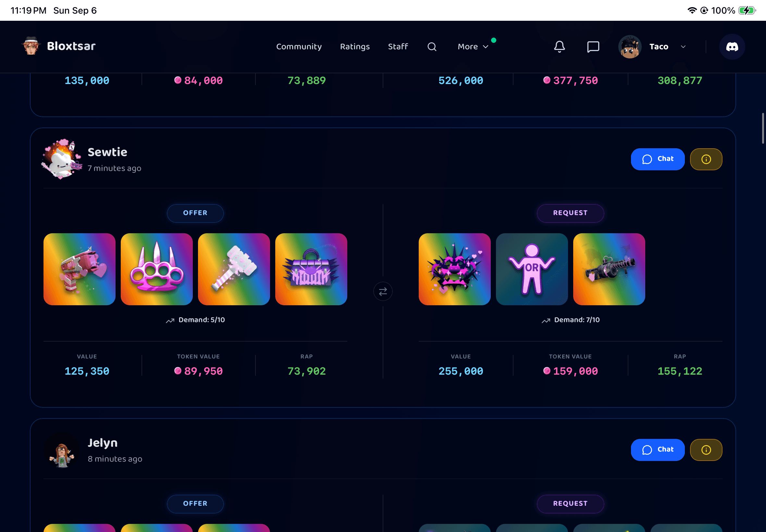Click the page vertical scrollbar
Viewport: 766px width, 532px height.
(763, 128)
